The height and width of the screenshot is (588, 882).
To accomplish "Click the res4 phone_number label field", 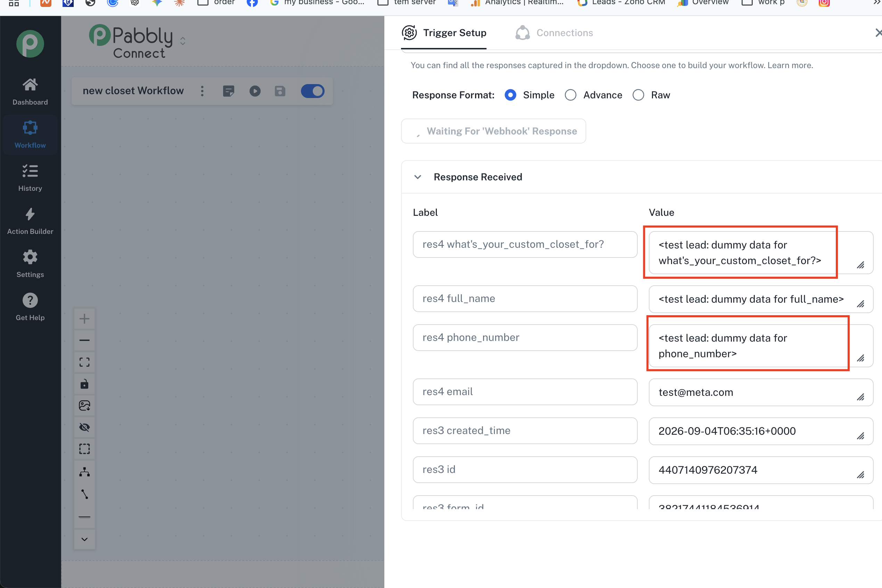I will pyautogui.click(x=525, y=337).
